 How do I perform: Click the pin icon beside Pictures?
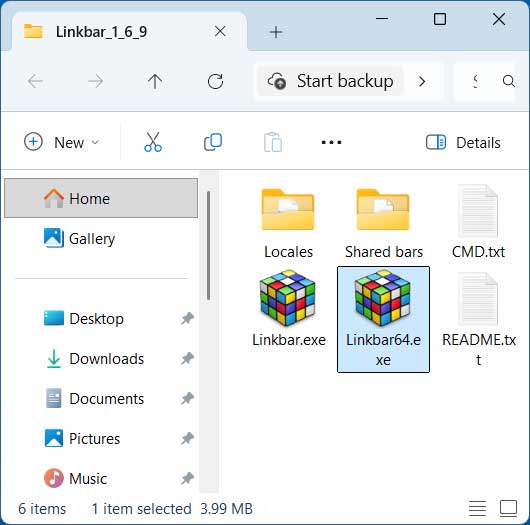(187, 438)
